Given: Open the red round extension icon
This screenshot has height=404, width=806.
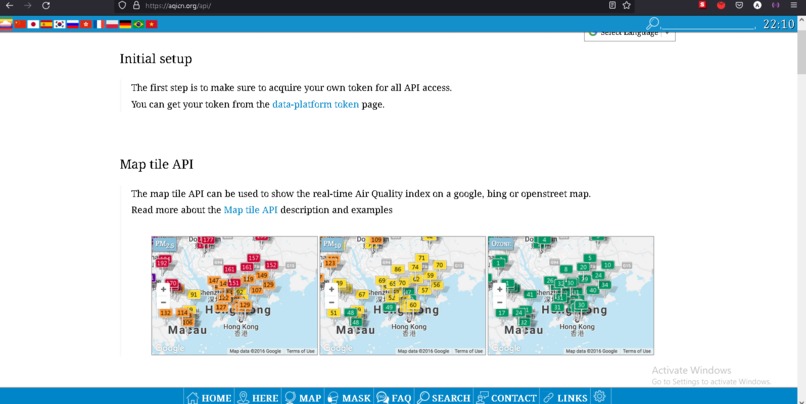Looking at the screenshot, I should click(721, 6).
